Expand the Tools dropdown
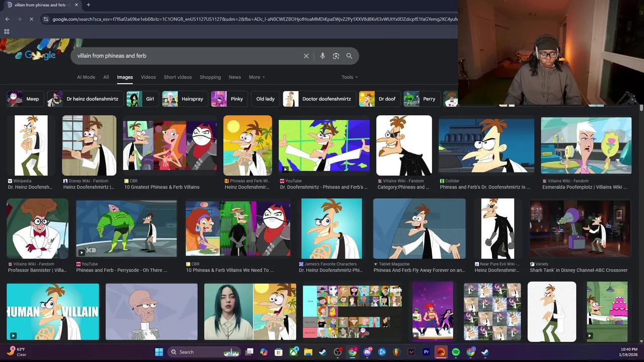This screenshot has width=644, height=362. (x=350, y=77)
